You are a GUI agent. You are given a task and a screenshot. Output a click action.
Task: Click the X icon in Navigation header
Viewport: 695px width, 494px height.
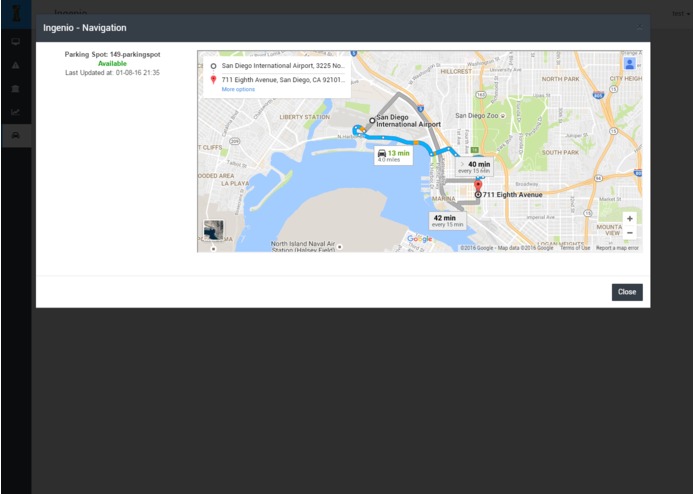pos(639,27)
